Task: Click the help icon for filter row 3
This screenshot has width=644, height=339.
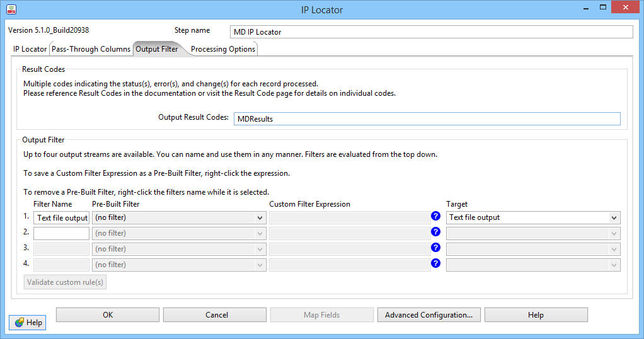Action: point(435,248)
